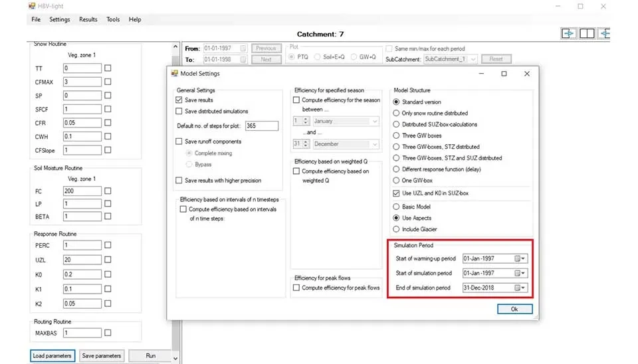The width and height of the screenshot is (638, 364).
Task: Select Three GW boxes model structure
Action: pyautogui.click(x=397, y=136)
